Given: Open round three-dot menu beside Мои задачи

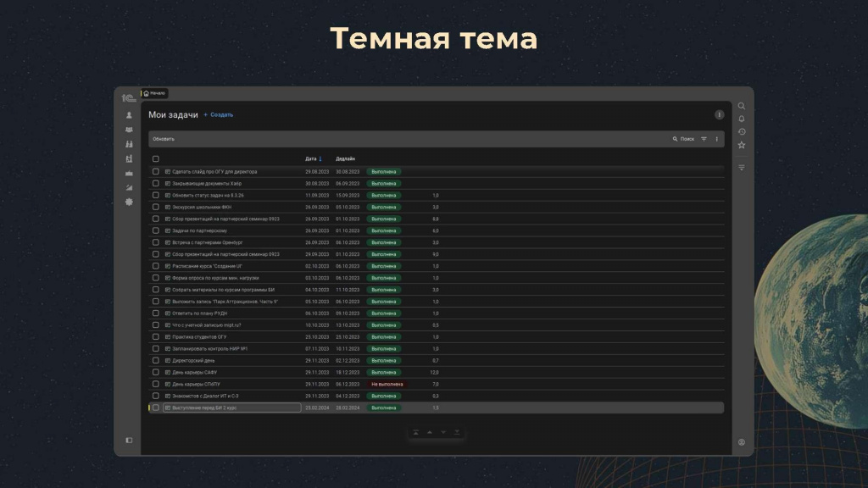Looking at the screenshot, I should pos(719,114).
